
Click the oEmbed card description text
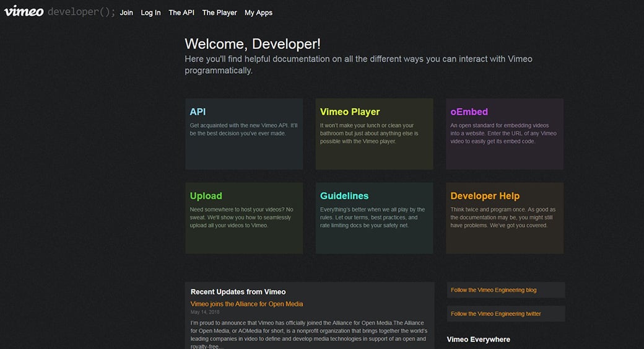click(x=503, y=133)
